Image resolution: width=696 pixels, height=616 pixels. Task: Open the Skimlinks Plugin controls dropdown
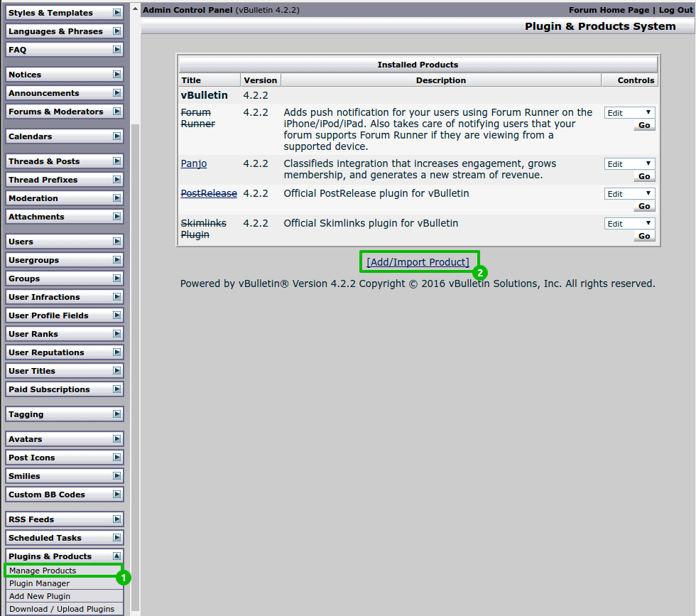tap(629, 223)
